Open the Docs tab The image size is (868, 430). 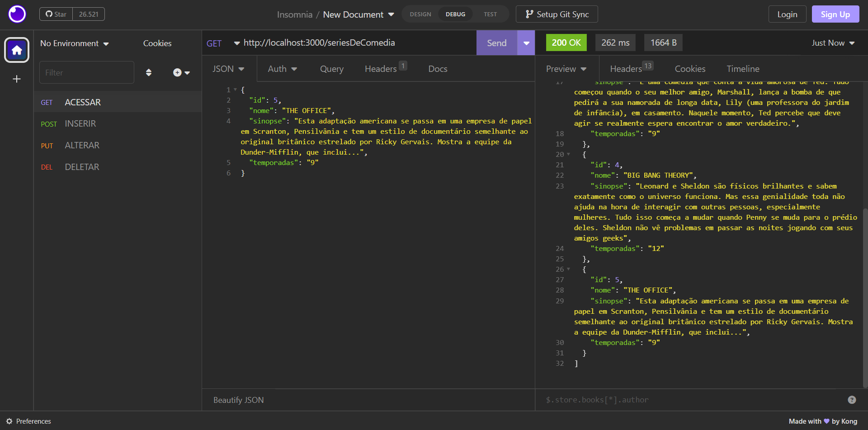pyautogui.click(x=438, y=69)
